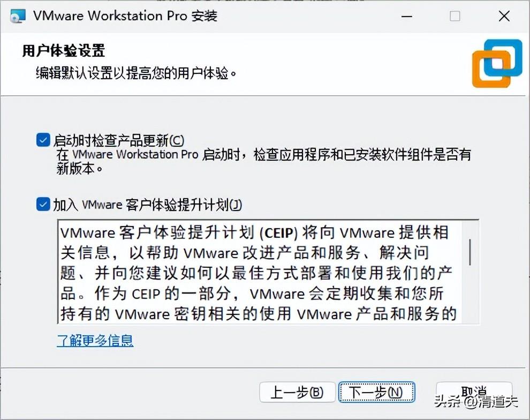Click the installer icon in the title bar
The height and width of the screenshot is (420, 530).
pyautogui.click(x=18, y=16)
